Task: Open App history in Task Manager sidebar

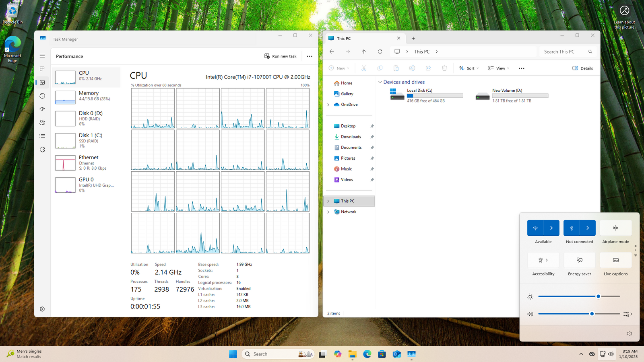Action: (x=42, y=96)
